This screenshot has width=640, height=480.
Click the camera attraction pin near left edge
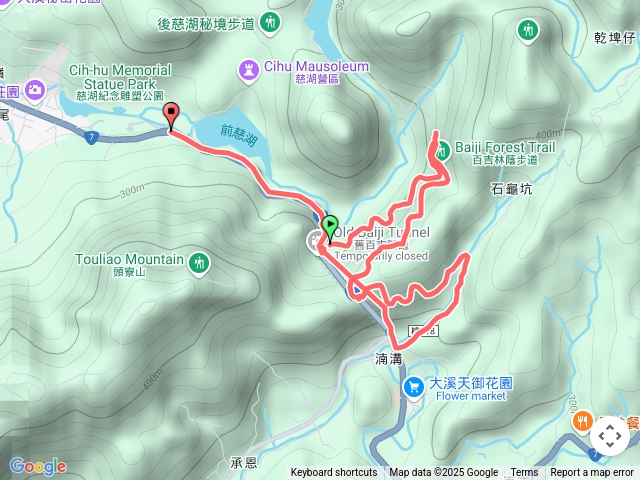(35, 90)
